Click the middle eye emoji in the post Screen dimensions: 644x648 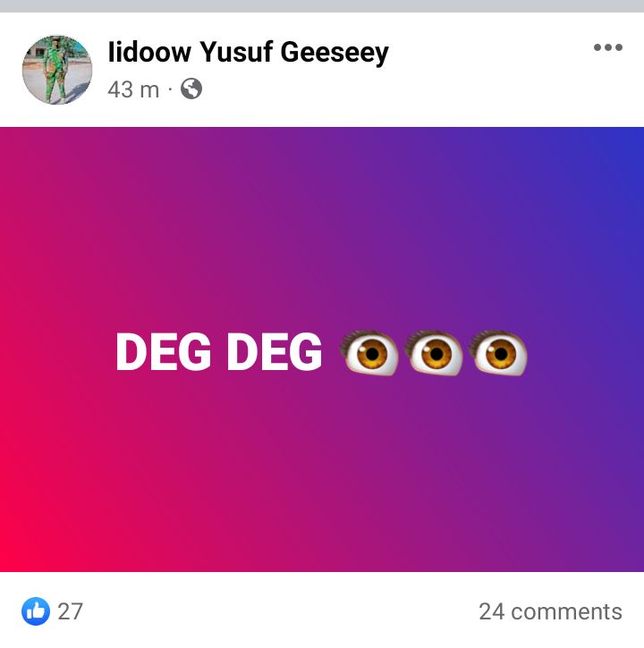[434, 352]
